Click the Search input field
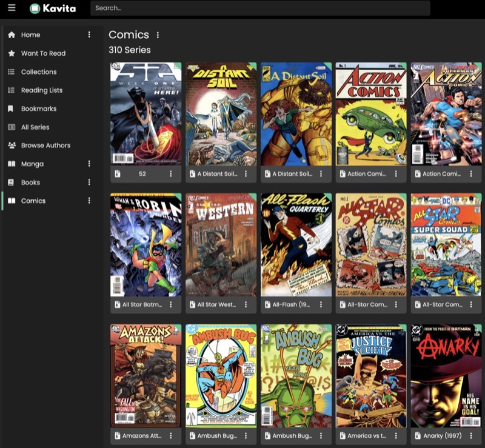This screenshot has width=485, height=448. coord(260,8)
